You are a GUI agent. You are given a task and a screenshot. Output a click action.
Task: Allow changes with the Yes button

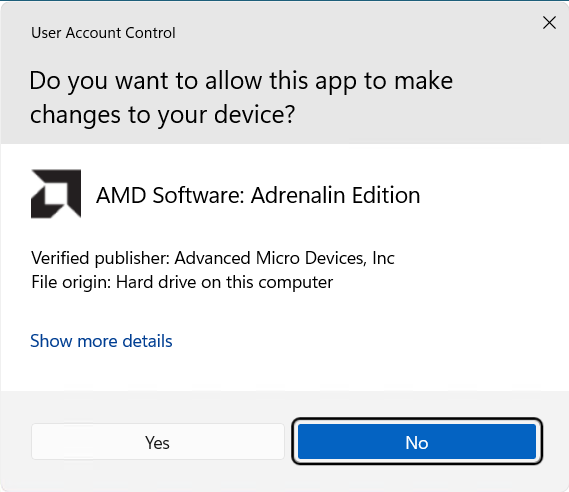157,442
